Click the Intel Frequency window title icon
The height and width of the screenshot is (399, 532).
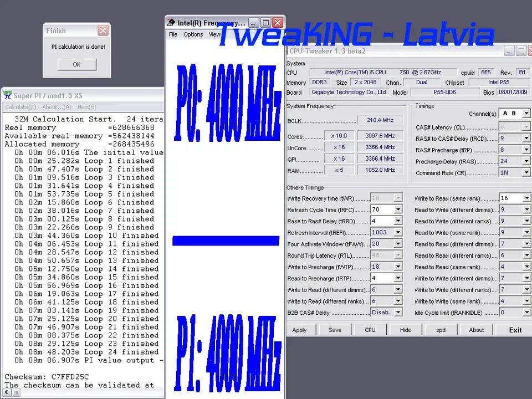(x=171, y=22)
